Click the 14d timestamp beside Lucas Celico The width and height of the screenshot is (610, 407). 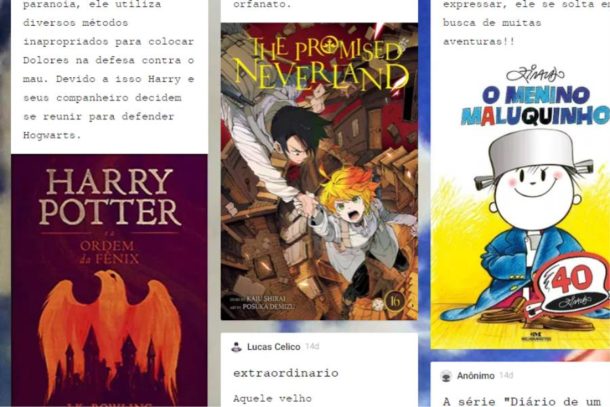pyautogui.click(x=312, y=346)
